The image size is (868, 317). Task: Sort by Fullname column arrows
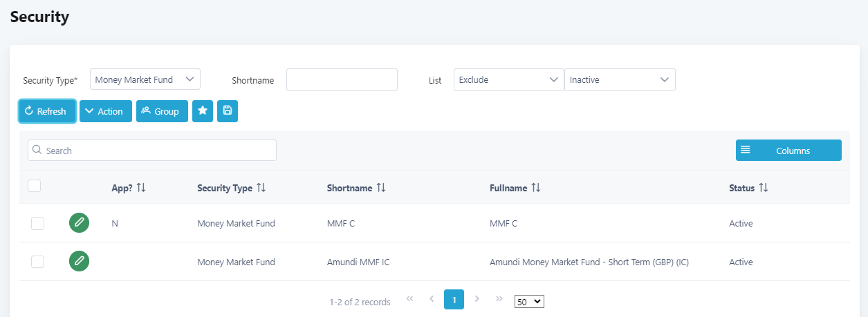[x=536, y=188]
